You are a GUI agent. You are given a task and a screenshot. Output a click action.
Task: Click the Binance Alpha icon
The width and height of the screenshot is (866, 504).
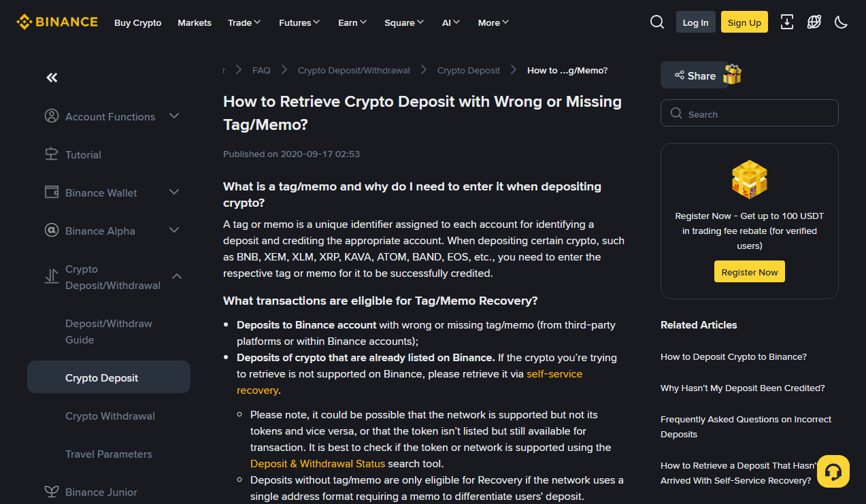tap(52, 231)
